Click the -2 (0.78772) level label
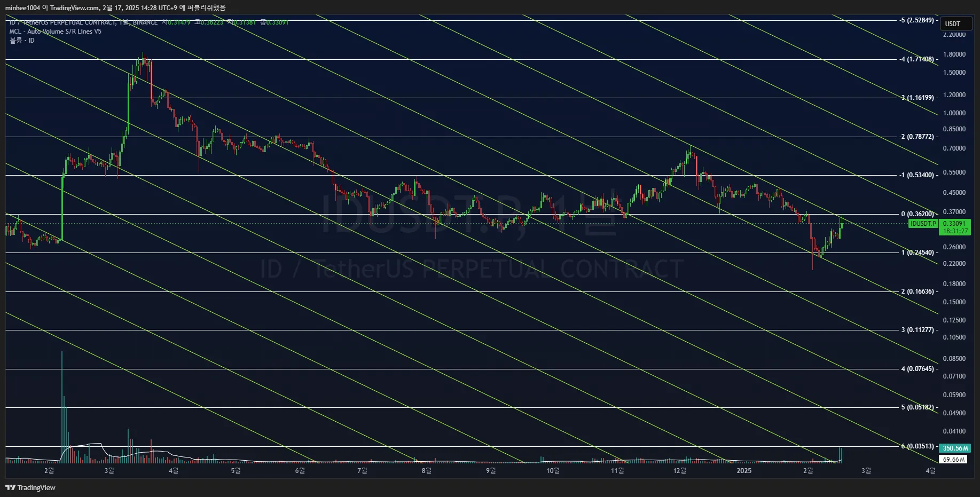The height and width of the screenshot is (497, 980). pyautogui.click(x=917, y=137)
